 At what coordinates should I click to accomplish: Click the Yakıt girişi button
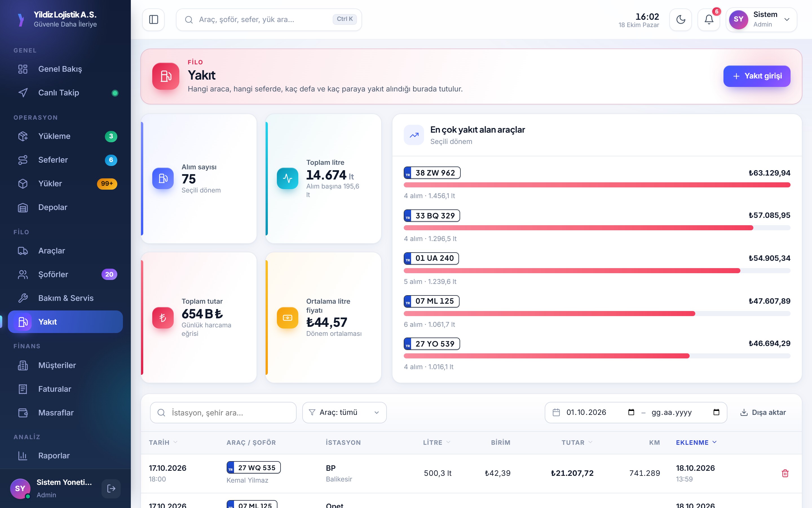(757, 76)
